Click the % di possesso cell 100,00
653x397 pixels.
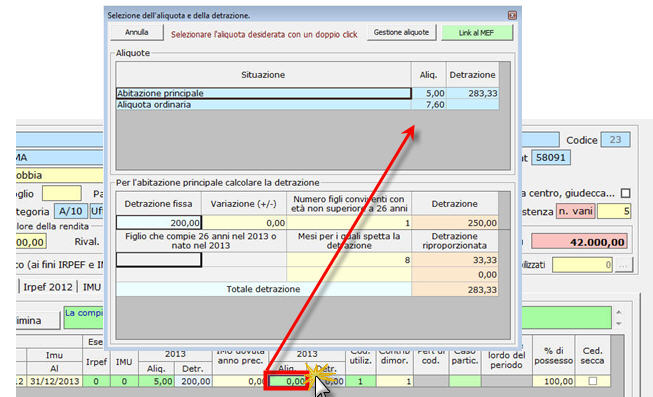(553, 381)
